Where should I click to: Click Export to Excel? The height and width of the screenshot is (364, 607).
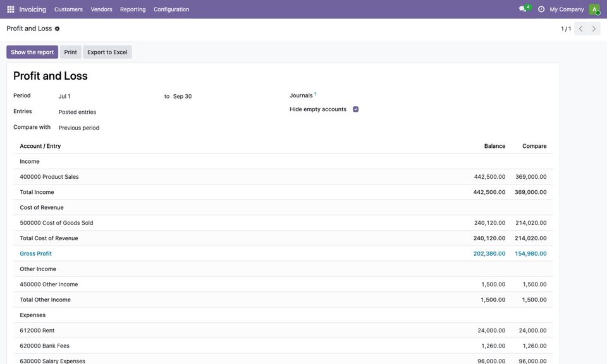(107, 52)
